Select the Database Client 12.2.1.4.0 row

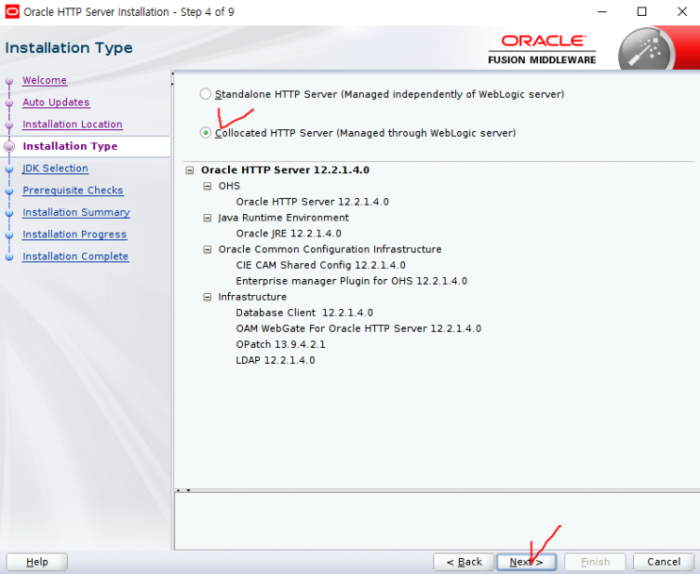pos(304,312)
